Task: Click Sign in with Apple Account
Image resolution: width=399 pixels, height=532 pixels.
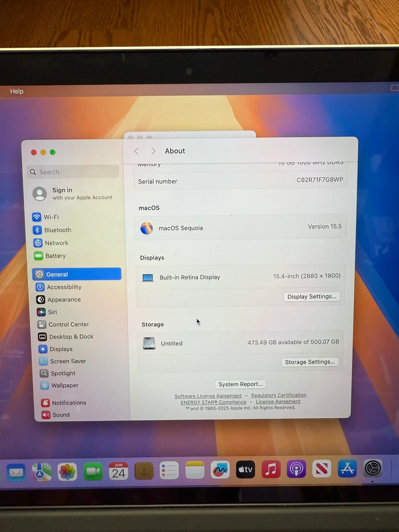Action: (x=73, y=194)
